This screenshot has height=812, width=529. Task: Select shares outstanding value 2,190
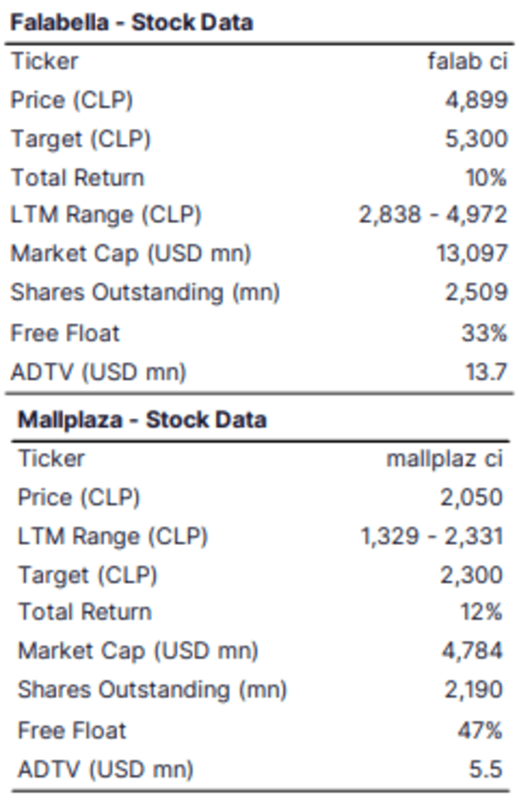click(473, 689)
